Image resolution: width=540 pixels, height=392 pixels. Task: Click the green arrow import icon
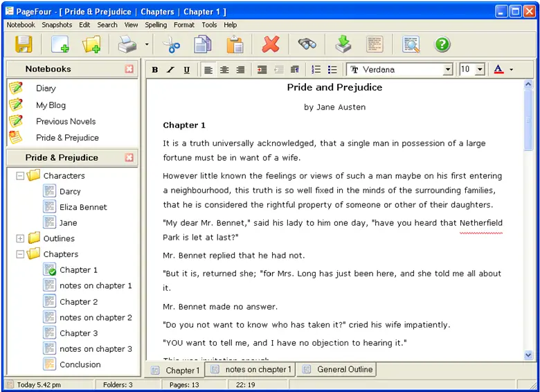click(x=343, y=44)
